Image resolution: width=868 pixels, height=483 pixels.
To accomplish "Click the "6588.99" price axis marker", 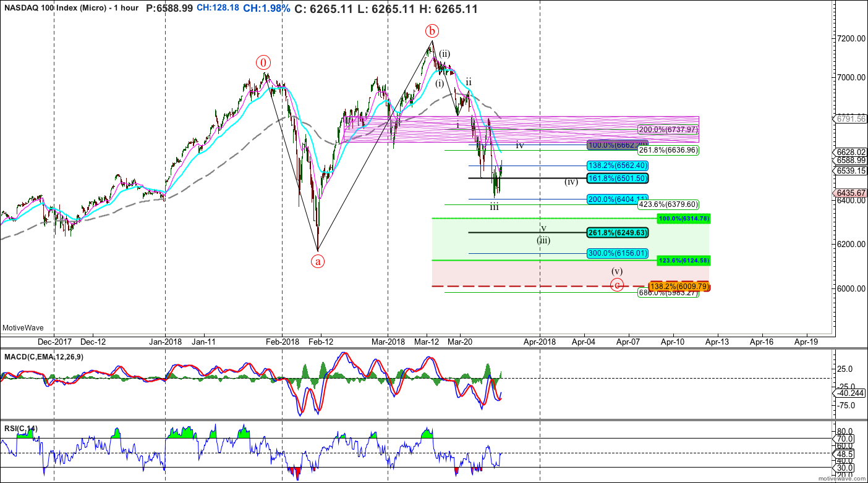I will (x=851, y=160).
